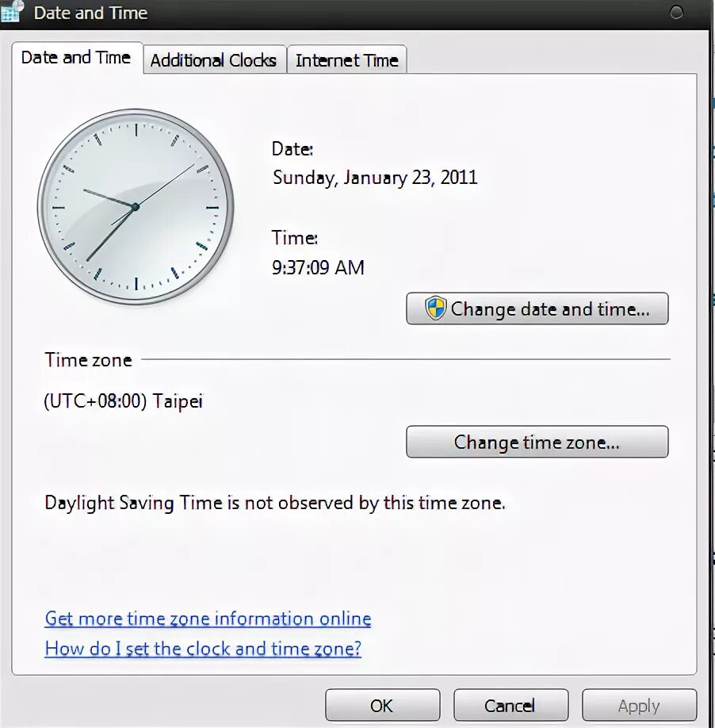Select the Date and Time tab
The image size is (715, 728).
click(x=77, y=58)
